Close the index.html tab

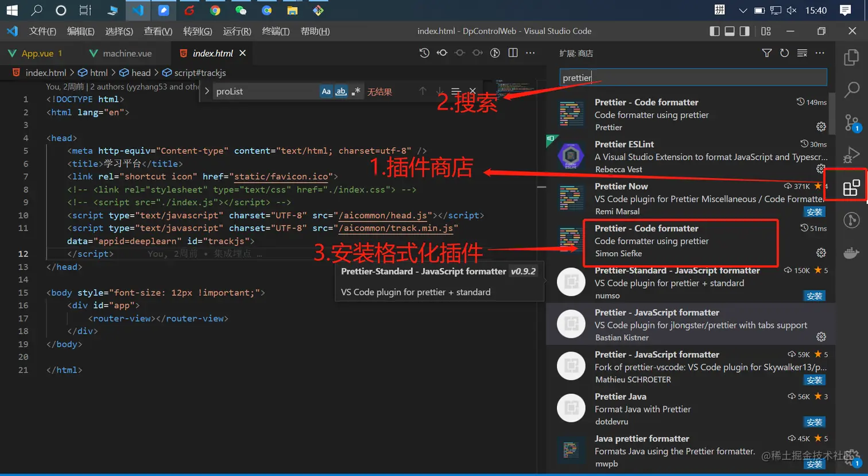[243, 53]
